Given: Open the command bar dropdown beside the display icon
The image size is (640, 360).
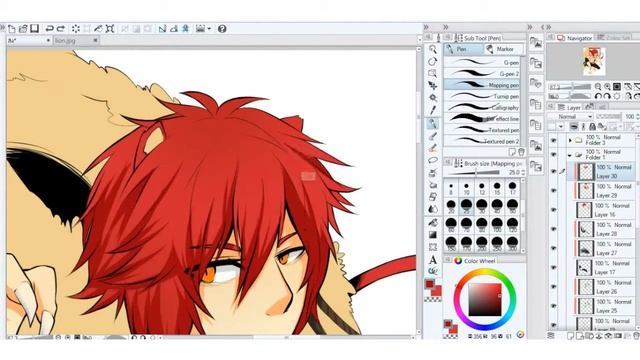Looking at the screenshot, I should pyautogui.click(x=209, y=29).
